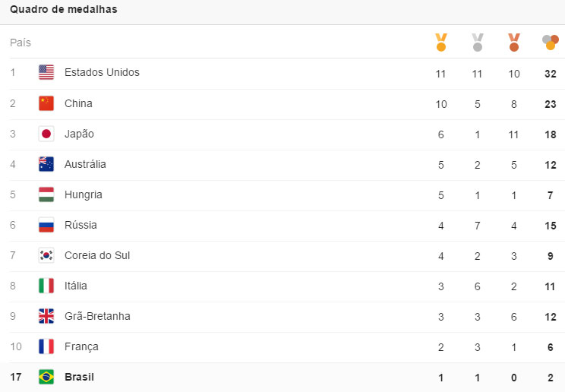Screen dimensions: 565x392
Task: Click the South Korea flag icon
Action: [46, 255]
